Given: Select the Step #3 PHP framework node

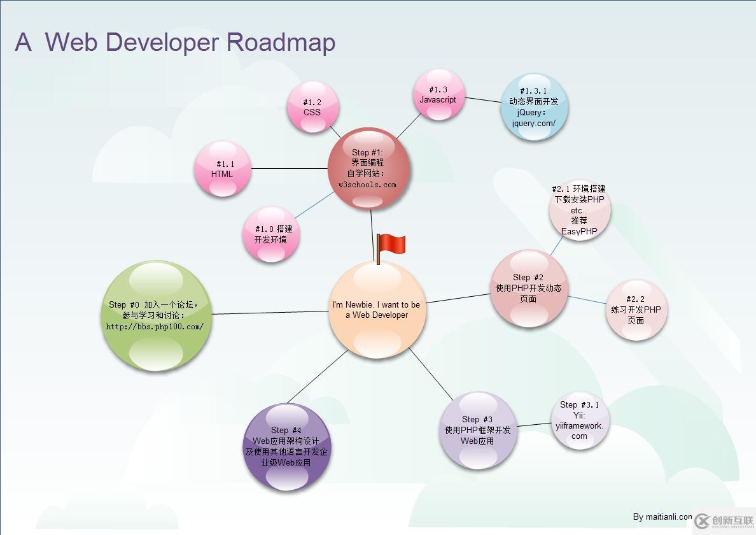Looking at the screenshot, I should 478,431.
